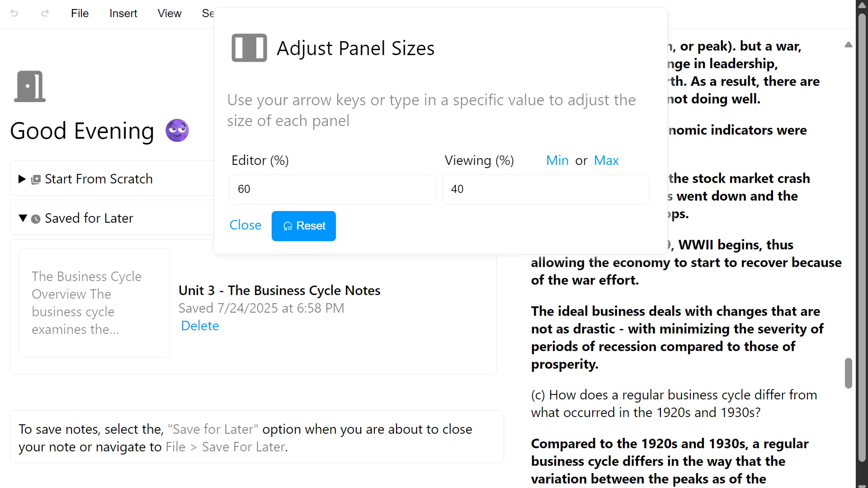Viewport: 868px width, 488px height.
Task: Click the undo arrow icon
Action: tap(14, 14)
